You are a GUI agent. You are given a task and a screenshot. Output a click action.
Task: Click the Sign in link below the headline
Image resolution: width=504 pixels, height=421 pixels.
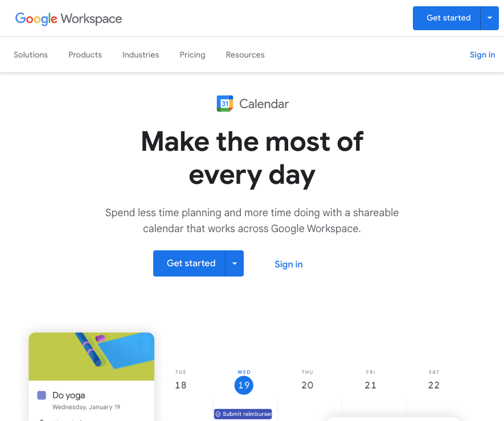289,264
